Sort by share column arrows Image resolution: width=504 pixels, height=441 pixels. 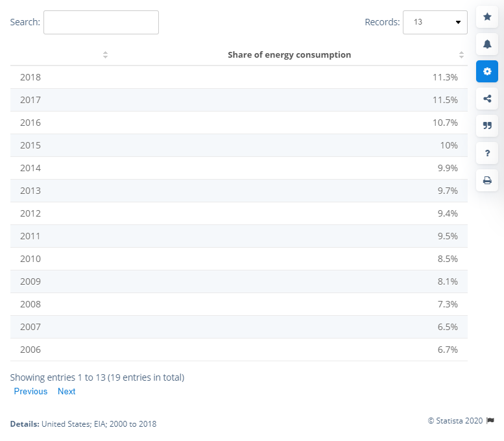tap(461, 55)
